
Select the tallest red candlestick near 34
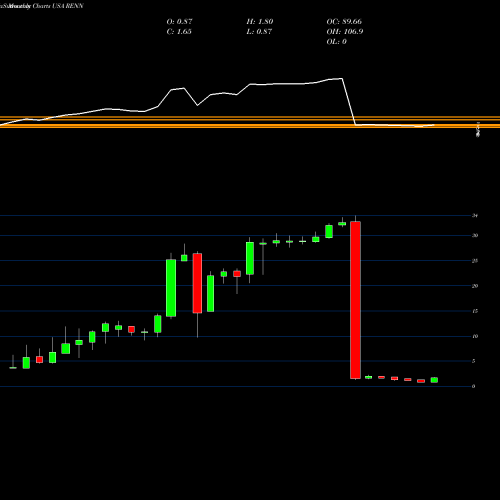[355, 300]
